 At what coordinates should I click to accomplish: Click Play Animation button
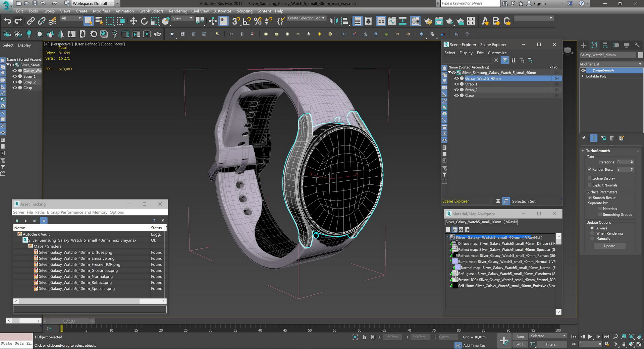click(x=590, y=337)
